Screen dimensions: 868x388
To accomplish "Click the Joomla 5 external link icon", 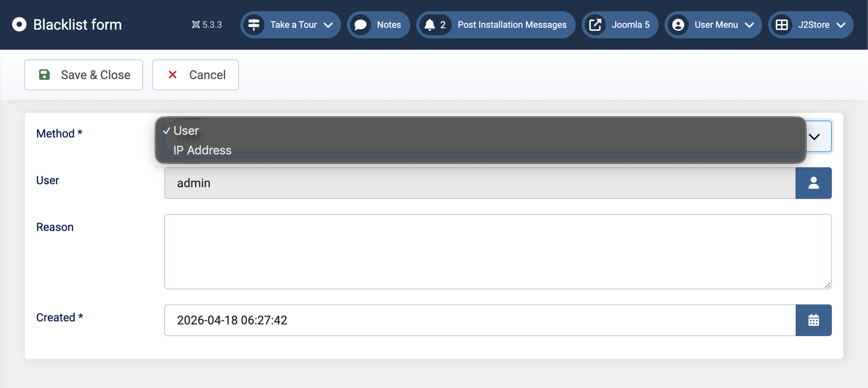I will tap(595, 25).
